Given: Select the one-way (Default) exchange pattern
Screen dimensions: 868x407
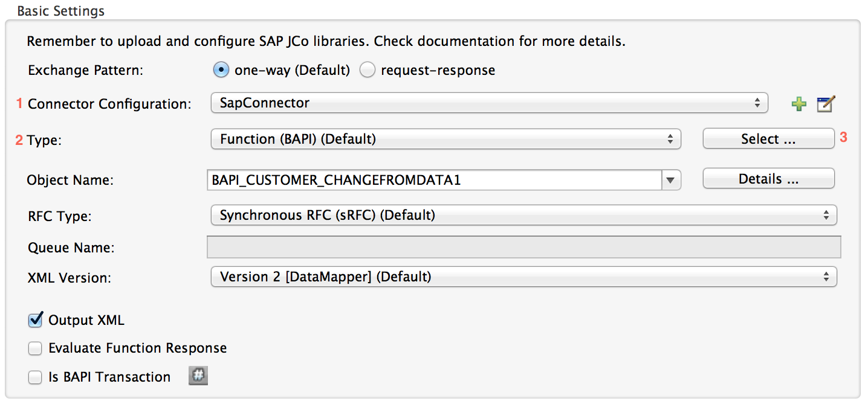Looking at the screenshot, I should 221,70.
